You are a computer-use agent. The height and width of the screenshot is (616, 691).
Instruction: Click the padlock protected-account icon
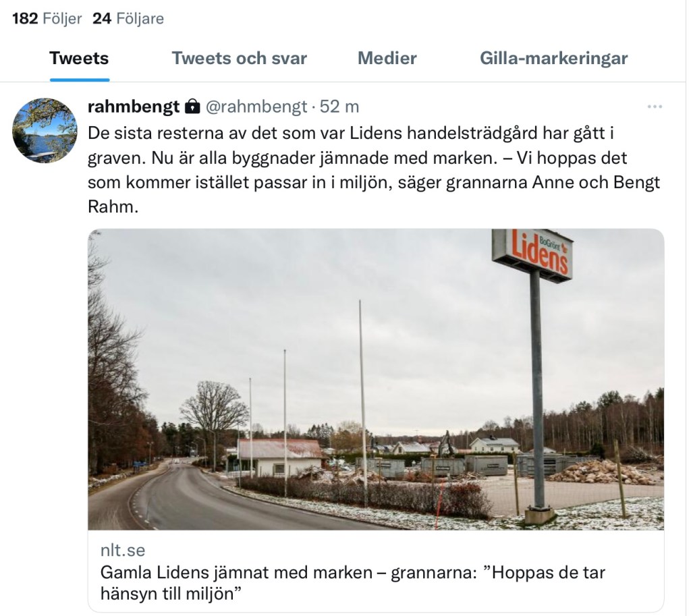(192, 106)
